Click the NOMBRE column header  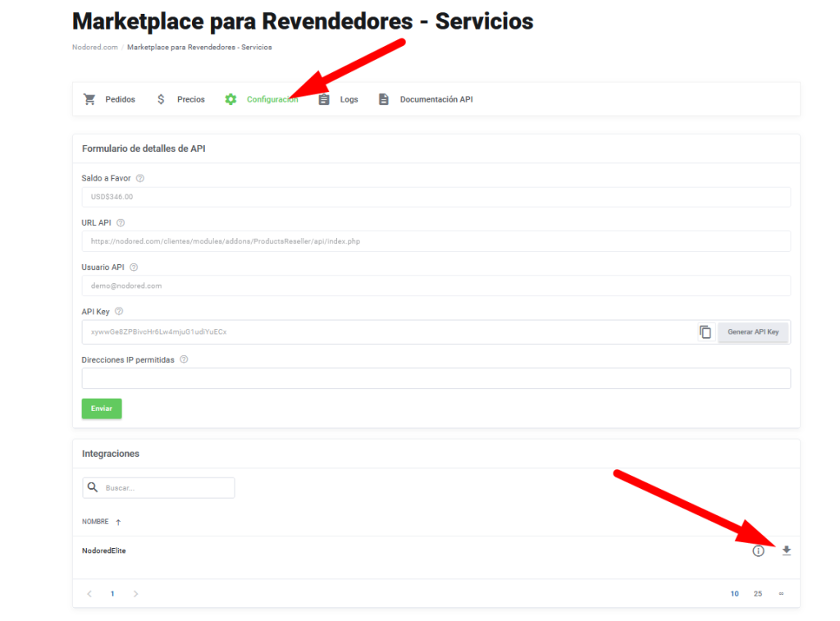tap(95, 522)
